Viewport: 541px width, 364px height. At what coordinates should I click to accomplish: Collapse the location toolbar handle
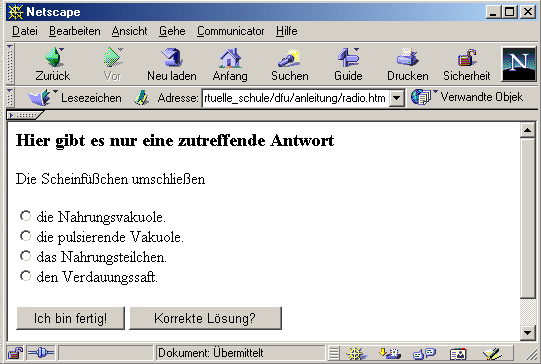(10, 98)
